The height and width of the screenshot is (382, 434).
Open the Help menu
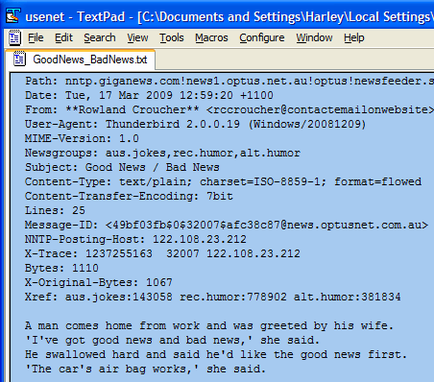click(x=354, y=38)
